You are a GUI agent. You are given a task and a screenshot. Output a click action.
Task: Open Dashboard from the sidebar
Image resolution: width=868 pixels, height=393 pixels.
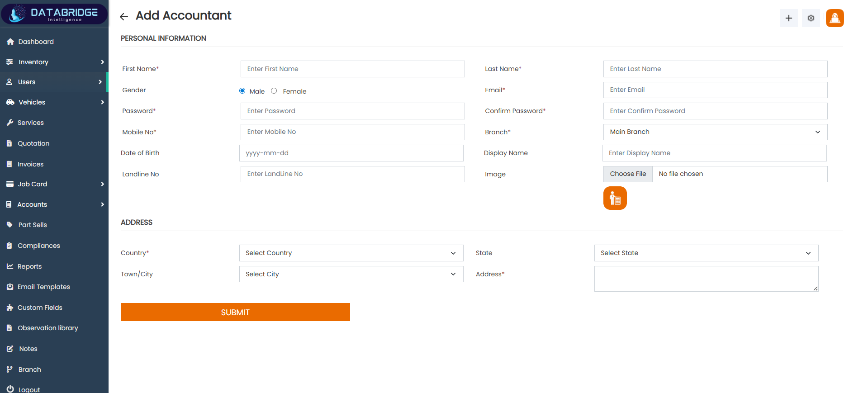pyautogui.click(x=36, y=42)
